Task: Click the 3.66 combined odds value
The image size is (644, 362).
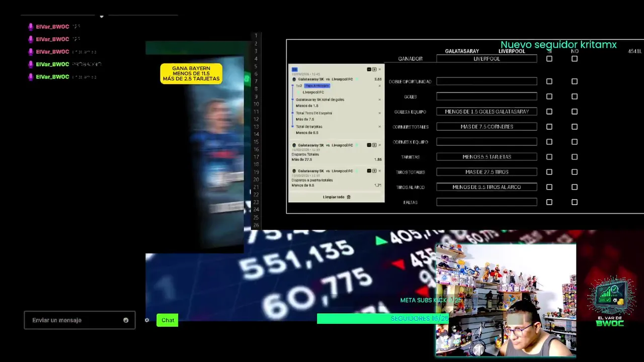Action: tap(378, 79)
